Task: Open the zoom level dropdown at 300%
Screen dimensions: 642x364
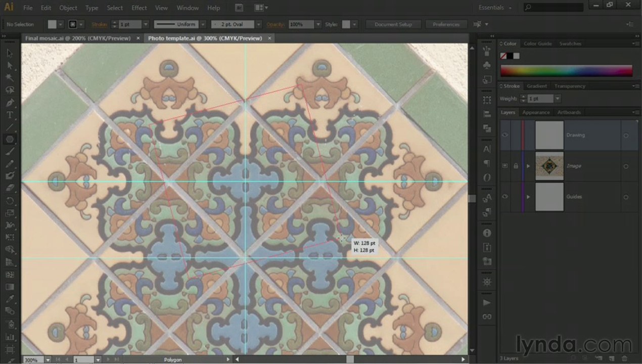Action: [x=48, y=360]
